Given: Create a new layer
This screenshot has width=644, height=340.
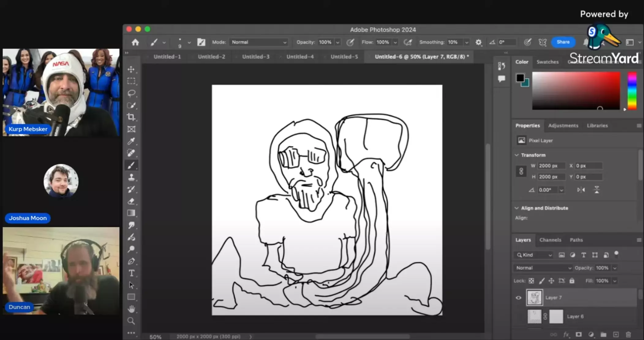Looking at the screenshot, I should pyautogui.click(x=616, y=334).
